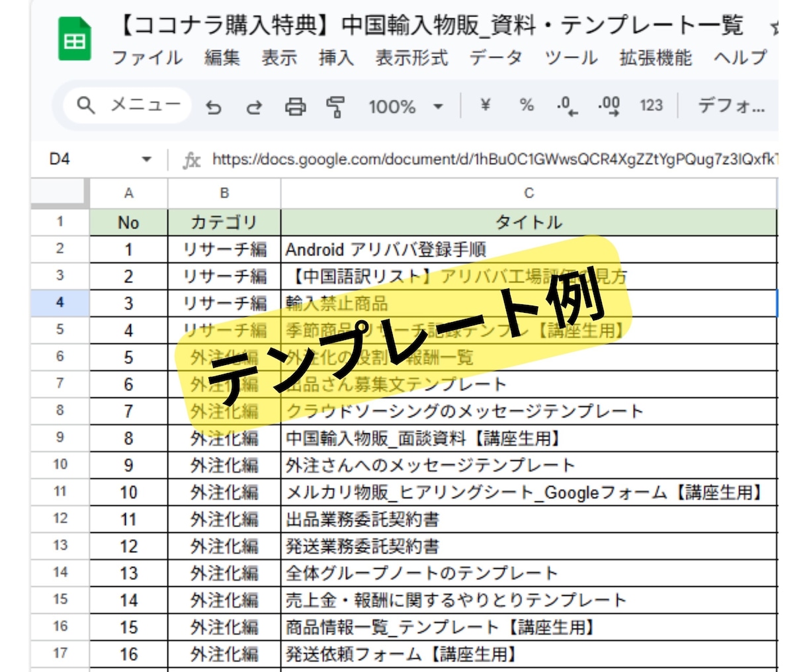807x672 pixels.
Task: Select row 17 header
Action: (x=60, y=653)
